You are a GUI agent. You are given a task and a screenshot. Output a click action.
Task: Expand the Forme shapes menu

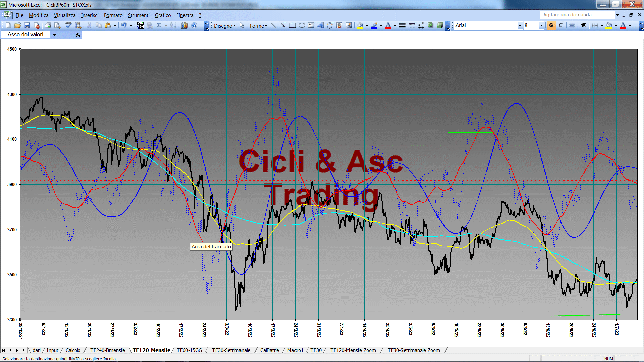(x=258, y=26)
